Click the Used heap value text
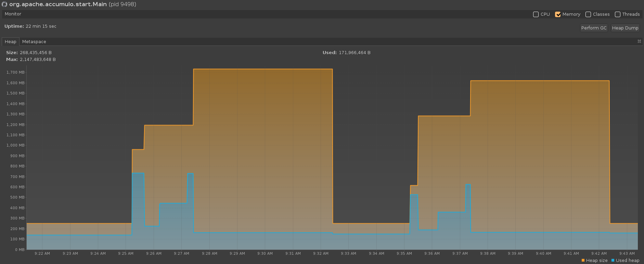The height and width of the screenshot is (264, 644). coord(355,53)
